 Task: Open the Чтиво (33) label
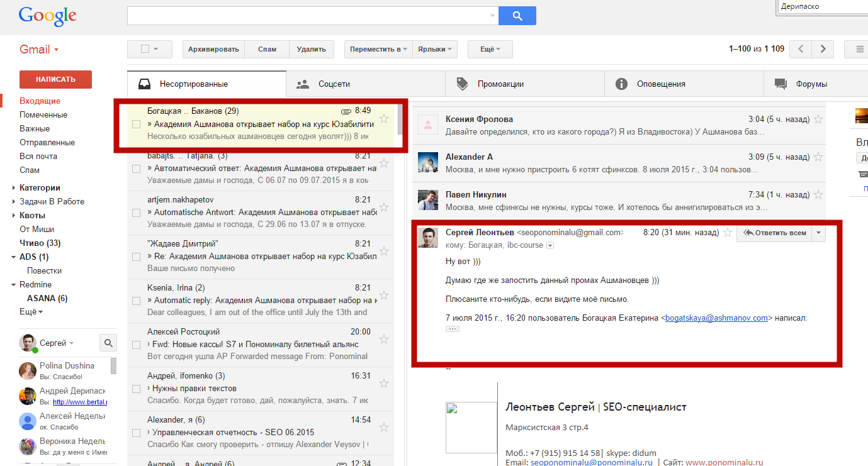point(40,243)
